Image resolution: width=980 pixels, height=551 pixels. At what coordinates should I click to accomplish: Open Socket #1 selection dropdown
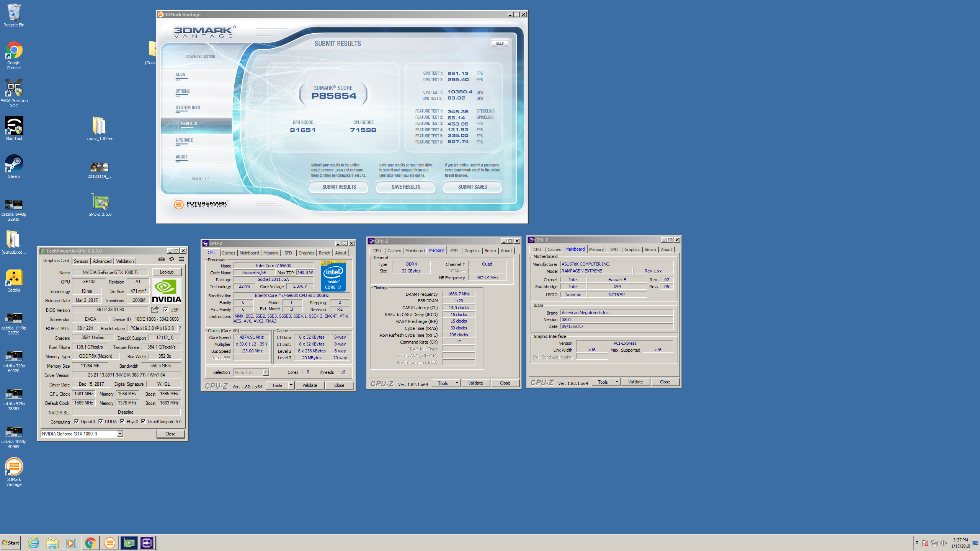click(x=266, y=372)
